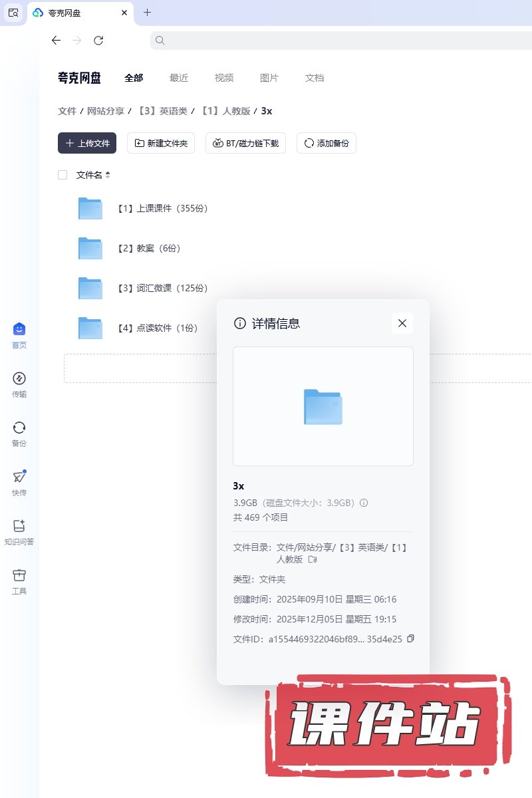Image resolution: width=532 pixels, height=798 pixels.
Task: Open the 工具 tools sidebar icon
Action: click(19, 575)
